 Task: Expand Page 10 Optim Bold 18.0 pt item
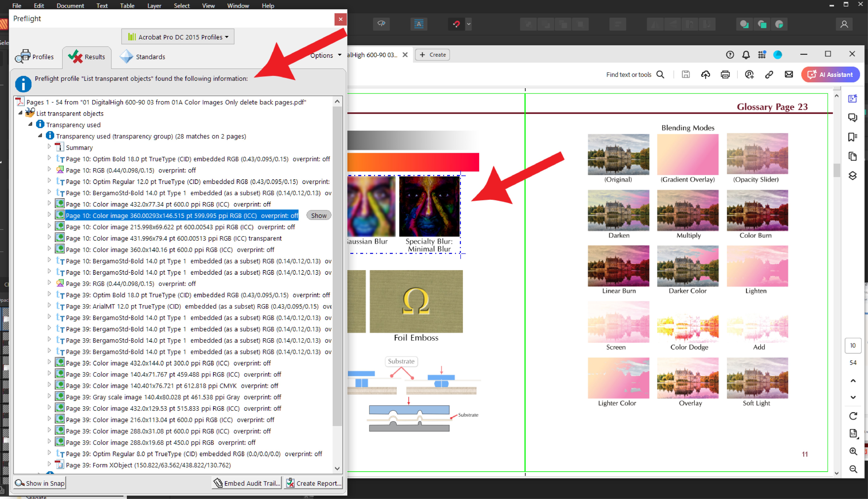click(49, 158)
